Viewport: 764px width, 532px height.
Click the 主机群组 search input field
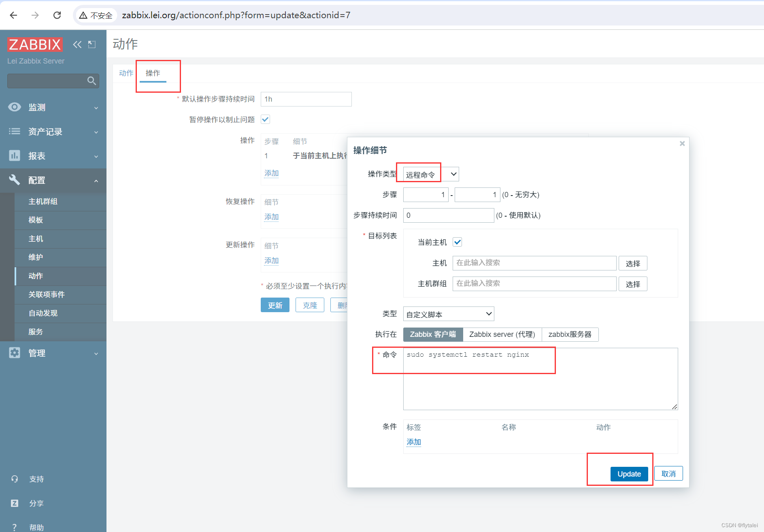click(x=534, y=284)
